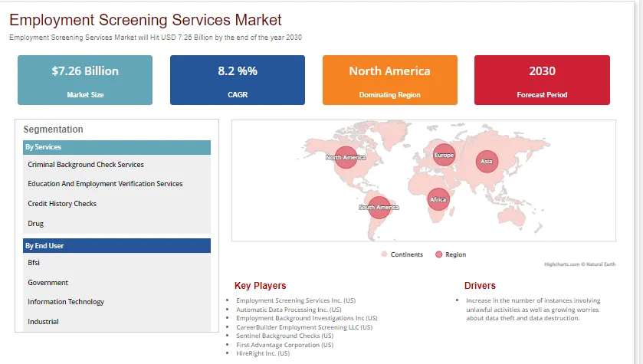Screen dimensions: 643x364
Task: Click the Information Technology row
Action: (116, 302)
